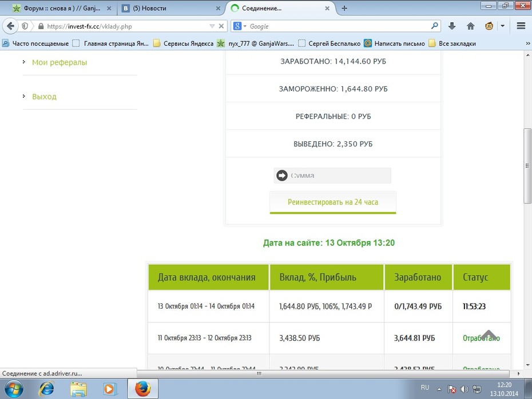Open the Часто посещаемые bookmark
The width and height of the screenshot is (532, 399).
tap(35, 43)
